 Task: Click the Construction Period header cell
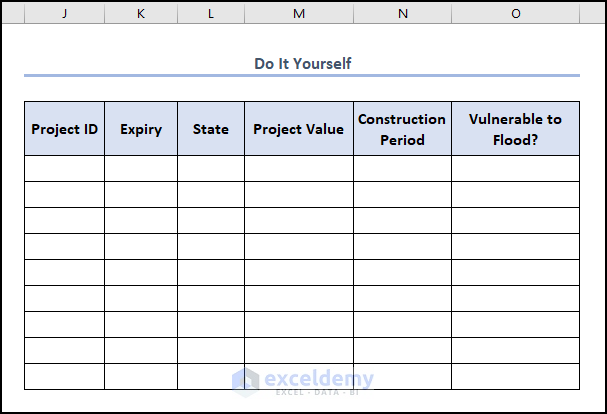click(x=402, y=129)
